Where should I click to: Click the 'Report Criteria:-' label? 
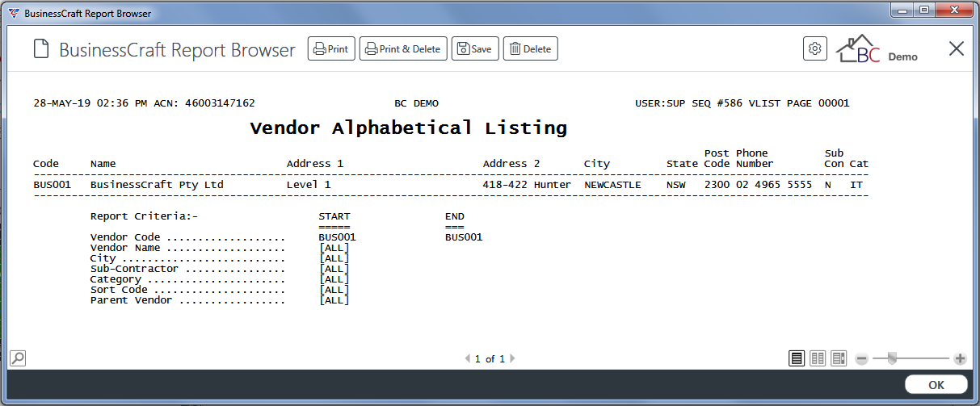pos(144,216)
